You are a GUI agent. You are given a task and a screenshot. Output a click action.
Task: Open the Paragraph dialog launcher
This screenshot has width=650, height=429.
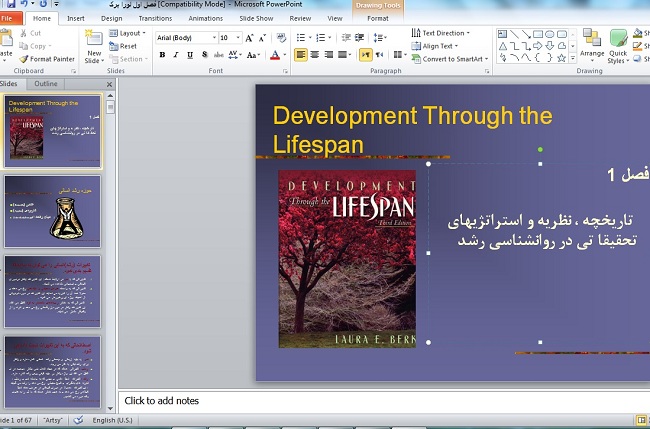487,71
